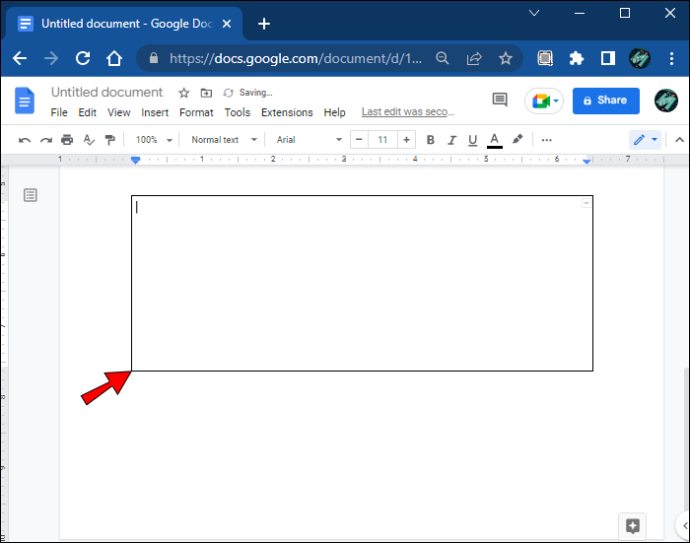Open the comment history icon
This screenshot has height=543, width=690.
(x=500, y=100)
